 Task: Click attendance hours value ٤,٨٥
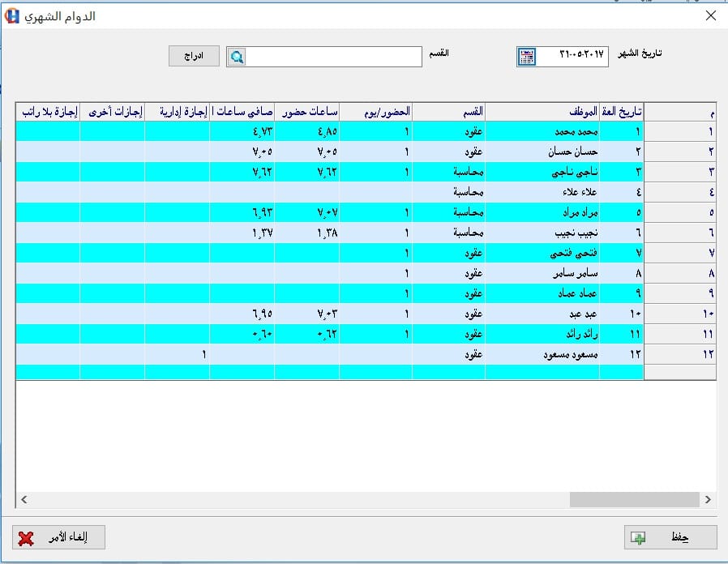coord(307,131)
